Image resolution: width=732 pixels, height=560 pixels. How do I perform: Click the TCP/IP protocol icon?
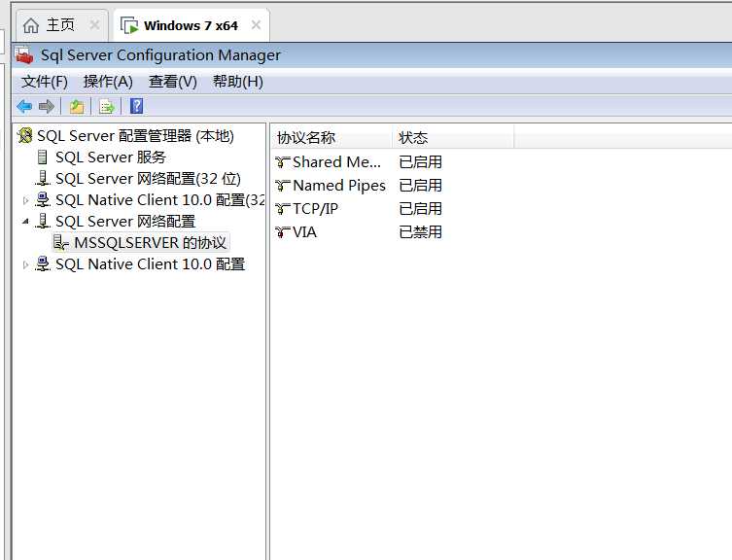(283, 209)
